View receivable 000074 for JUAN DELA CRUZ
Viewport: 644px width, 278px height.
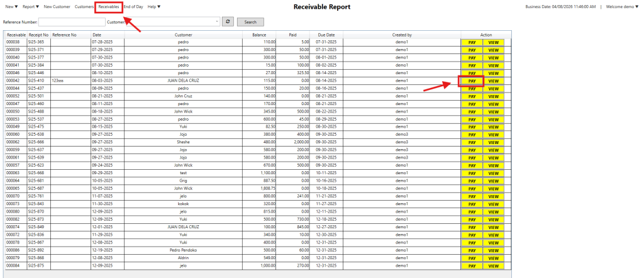tap(493, 227)
